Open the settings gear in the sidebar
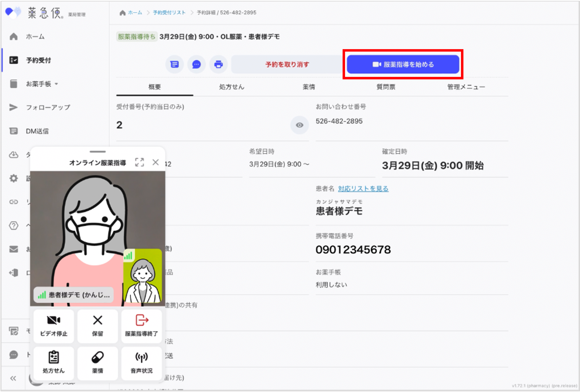The width and height of the screenshot is (580, 392). coord(14,178)
